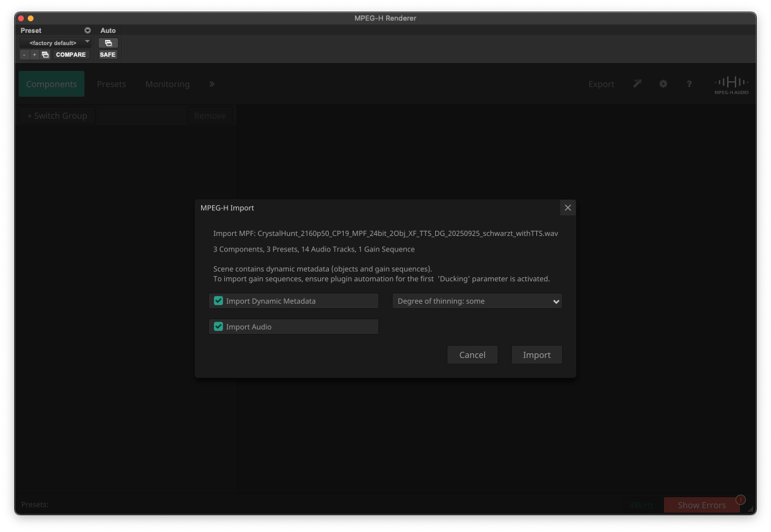Click the MPEG-H Audio logo

tap(731, 85)
